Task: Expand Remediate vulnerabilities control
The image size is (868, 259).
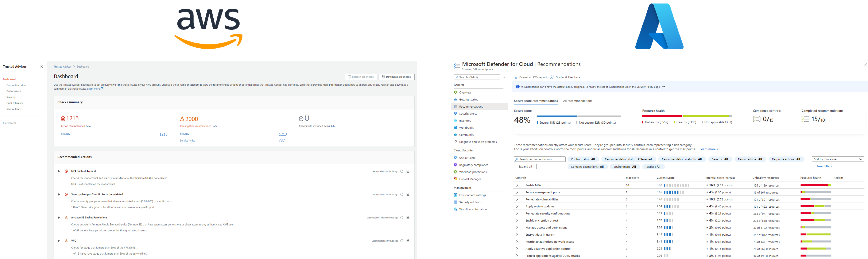Action: (517, 199)
